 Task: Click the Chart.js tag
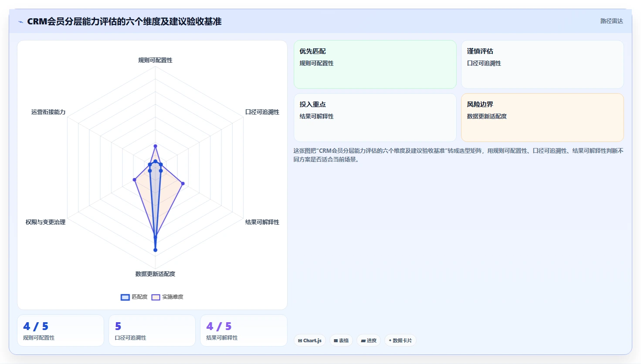tap(310, 340)
